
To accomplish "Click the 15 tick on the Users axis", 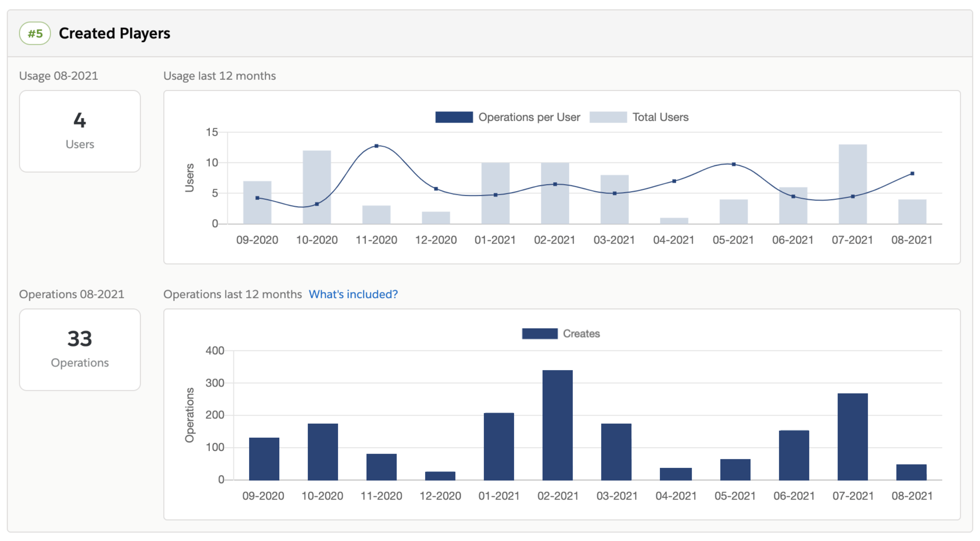I will (212, 132).
